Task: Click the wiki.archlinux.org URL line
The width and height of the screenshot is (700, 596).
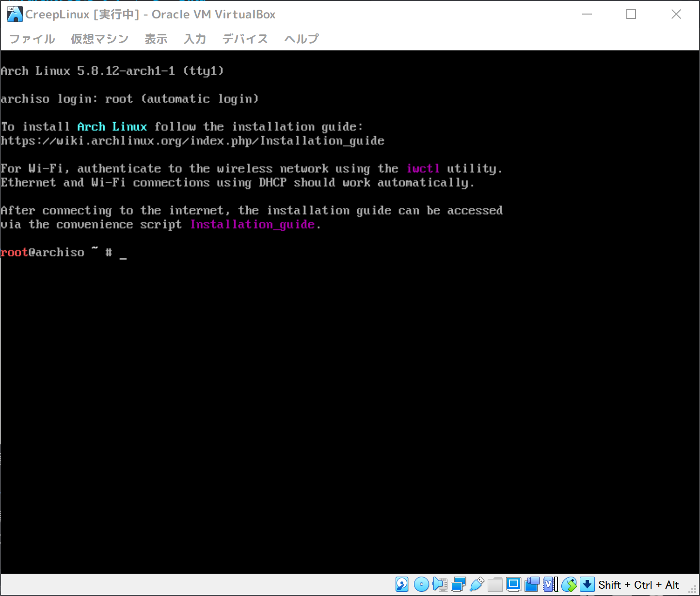Action: point(192,141)
